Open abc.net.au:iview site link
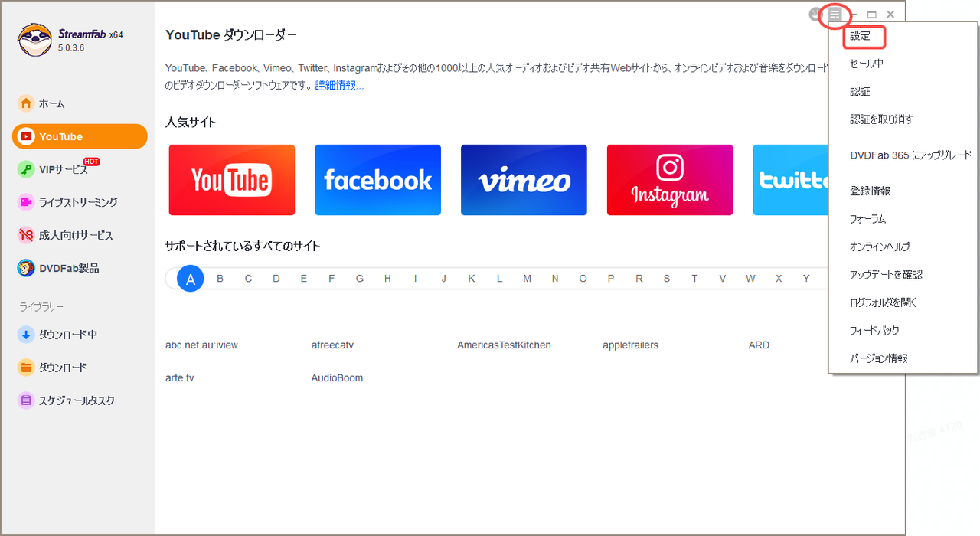Viewport: 980px width, 536px height. tap(201, 345)
